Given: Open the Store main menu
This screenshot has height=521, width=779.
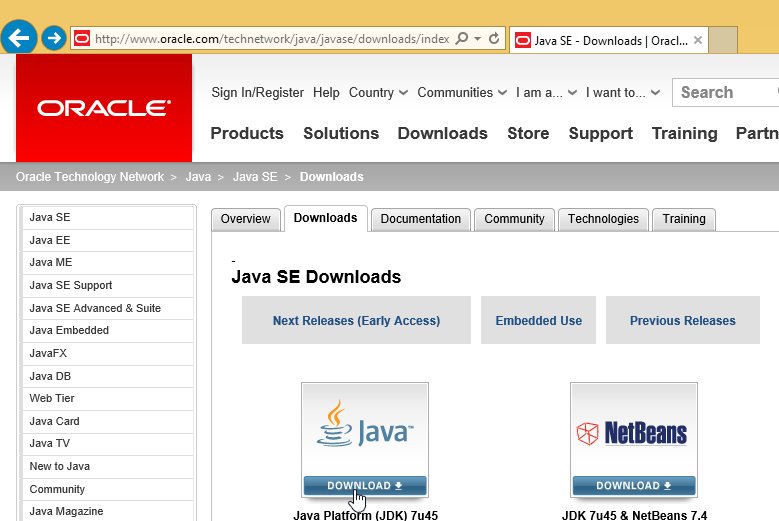Looking at the screenshot, I should pyautogui.click(x=528, y=133).
